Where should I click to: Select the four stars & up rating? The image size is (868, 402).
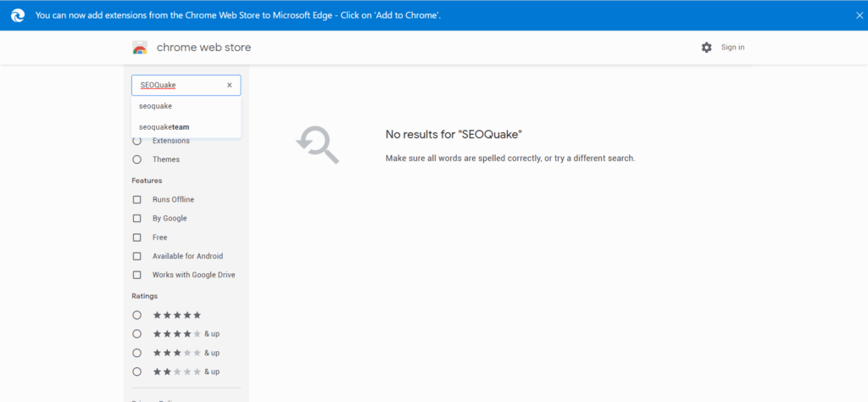[136, 334]
